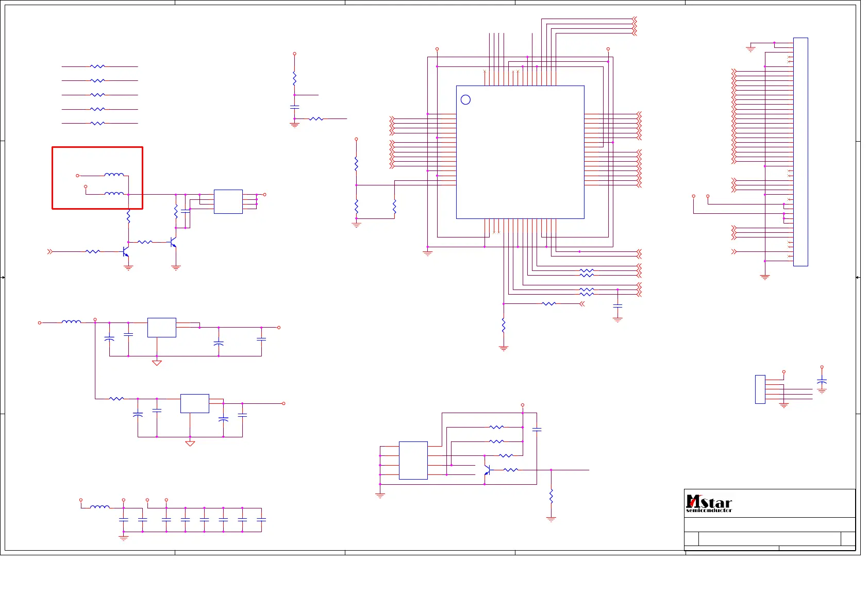Select right transistor of the left-side transistor pair

tap(173, 242)
